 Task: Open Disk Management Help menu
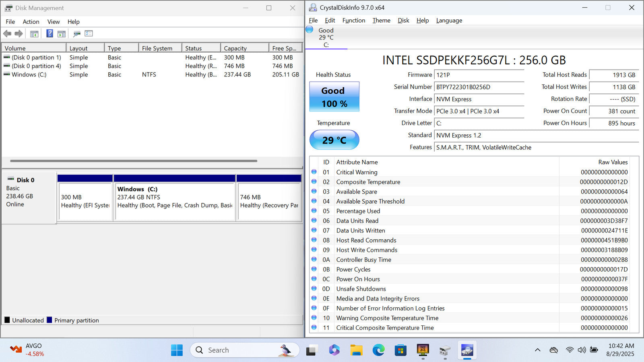(73, 22)
